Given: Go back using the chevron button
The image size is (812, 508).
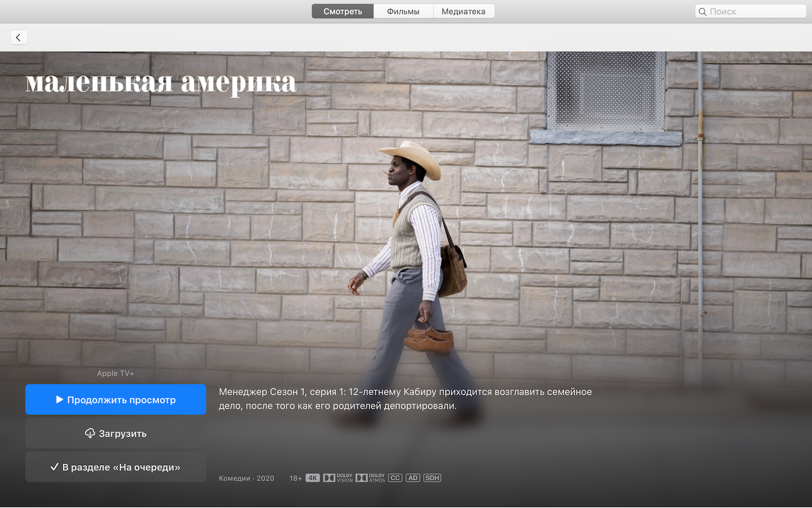Looking at the screenshot, I should click(18, 37).
